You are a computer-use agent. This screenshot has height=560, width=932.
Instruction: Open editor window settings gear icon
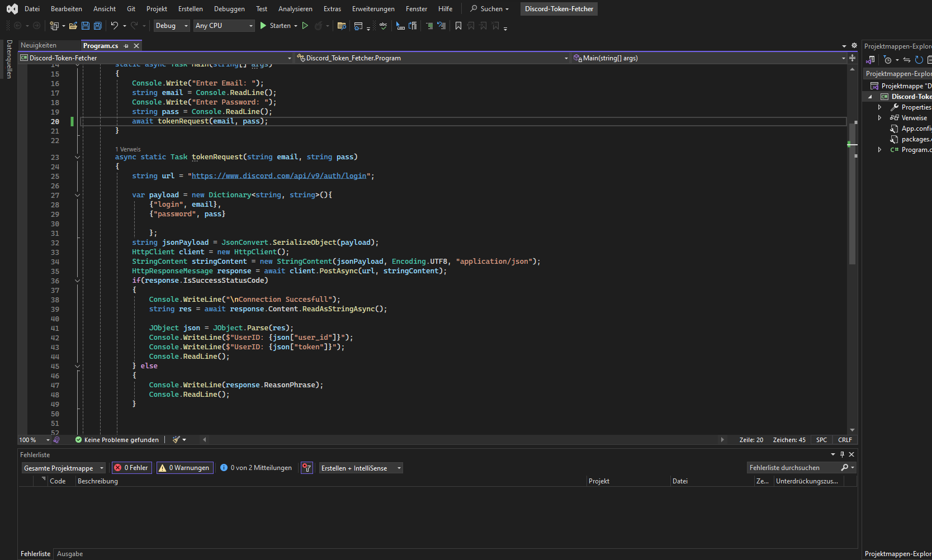pos(854,45)
